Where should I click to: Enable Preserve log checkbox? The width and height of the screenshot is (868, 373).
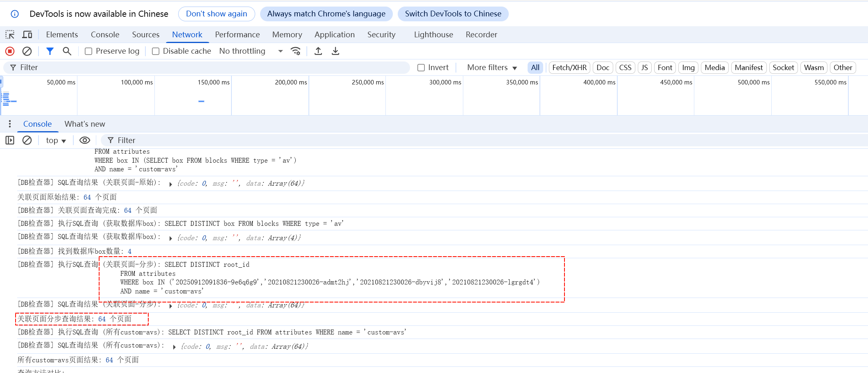88,51
